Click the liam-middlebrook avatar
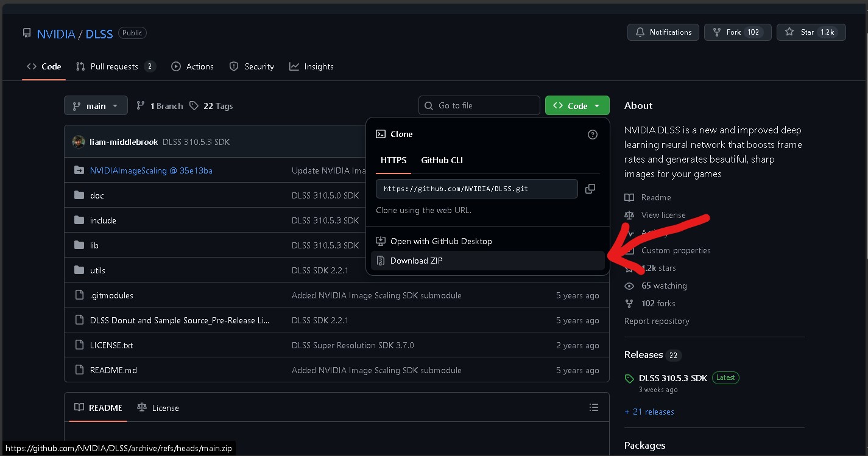 pyautogui.click(x=79, y=141)
